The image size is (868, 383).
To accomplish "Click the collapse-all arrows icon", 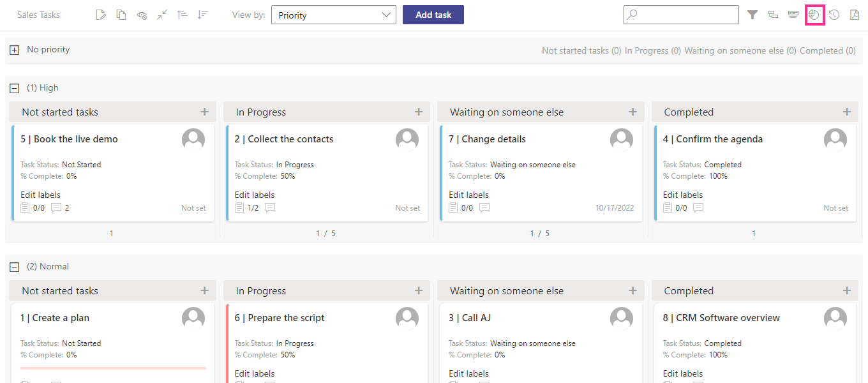I will tap(161, 14).
